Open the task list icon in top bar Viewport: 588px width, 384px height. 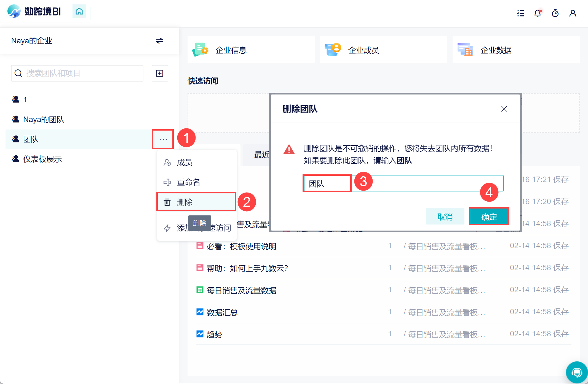tap(520, 13)
